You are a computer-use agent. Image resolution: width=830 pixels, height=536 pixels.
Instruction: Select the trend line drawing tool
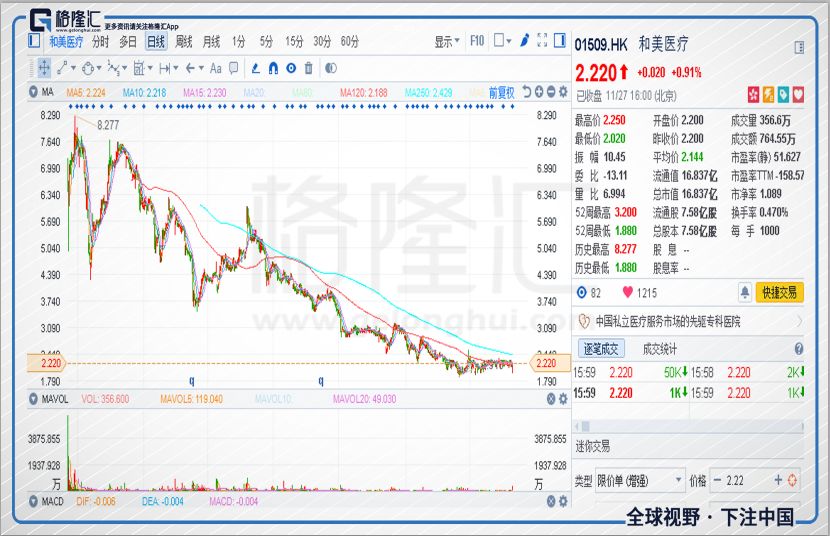pyautogui.click(x=62, y=68)
